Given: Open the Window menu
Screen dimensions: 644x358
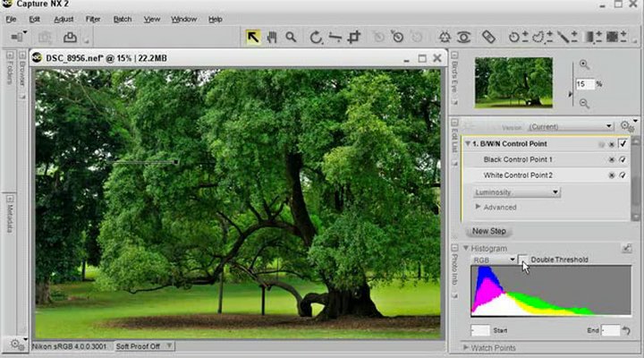Looking at the screenshot, I should [x=183, y=20].
